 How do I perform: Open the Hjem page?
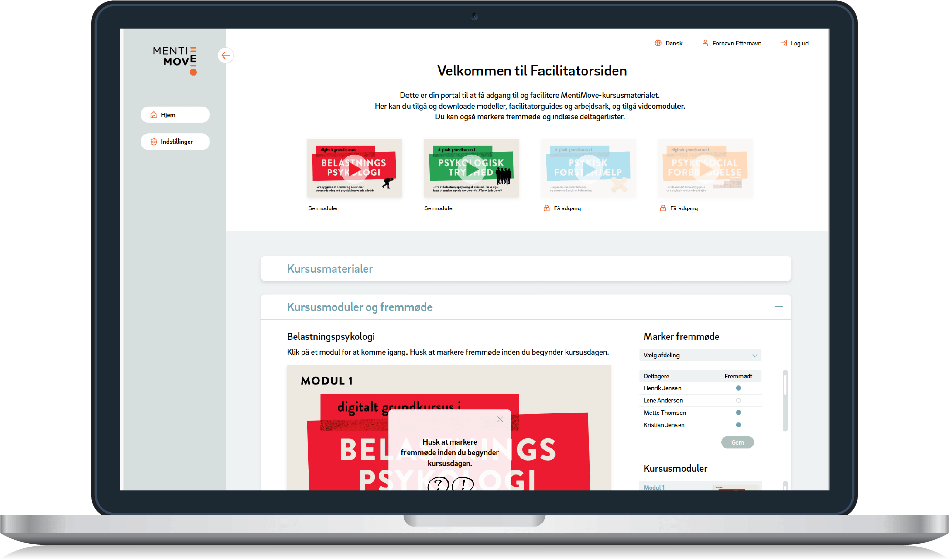point(175,115)
